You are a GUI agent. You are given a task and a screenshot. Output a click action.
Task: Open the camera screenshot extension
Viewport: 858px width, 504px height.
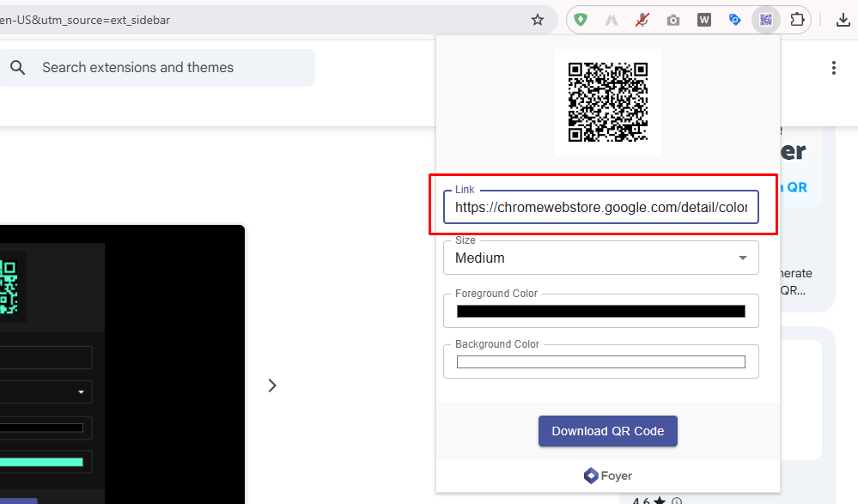(673, 21)
